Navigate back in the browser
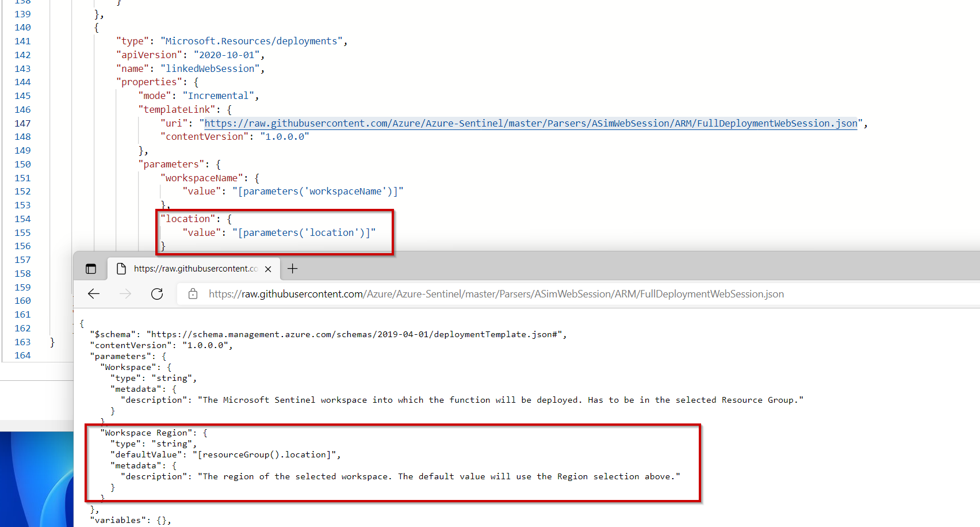The image size is (980, 527). (x=94, y=294)
